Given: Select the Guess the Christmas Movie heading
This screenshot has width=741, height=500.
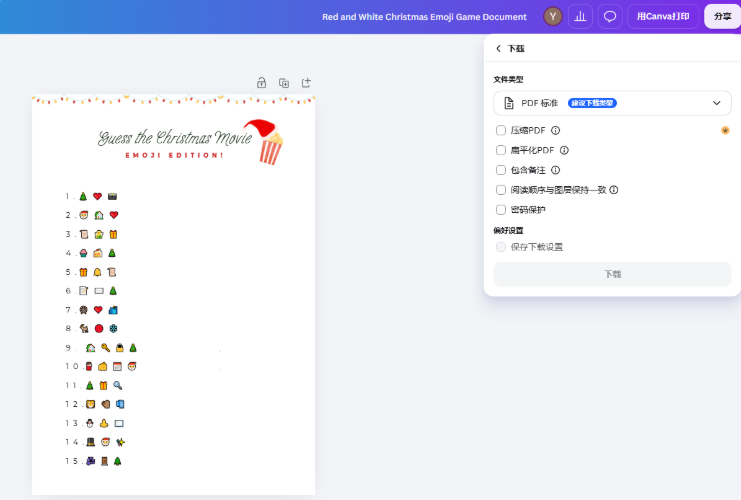Looking at the screenshot, I should coord(175,138).
